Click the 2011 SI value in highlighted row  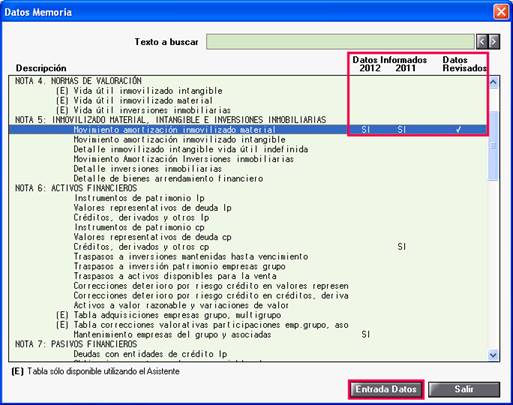[x=402, y=130]
